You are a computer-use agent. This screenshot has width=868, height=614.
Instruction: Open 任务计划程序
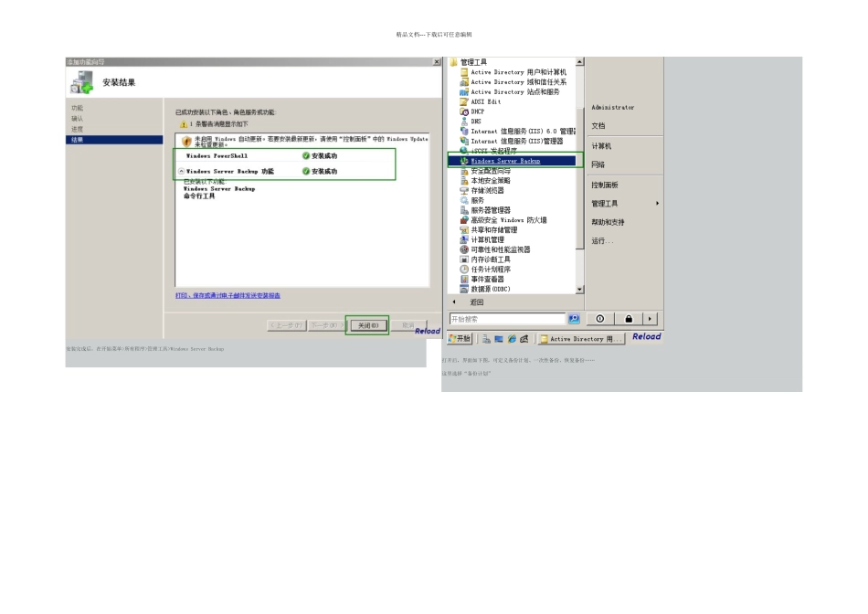tap(485, 270)
